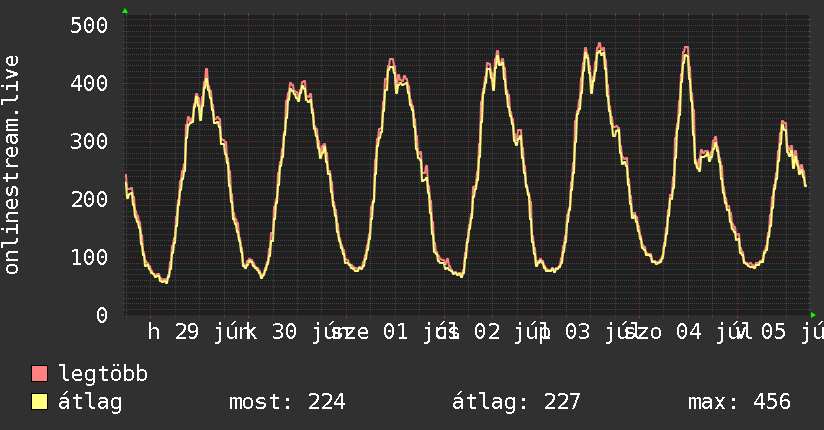This screenshot has height=430, width=824.
Task: Click the '04' date label
Action: point(688,332)
